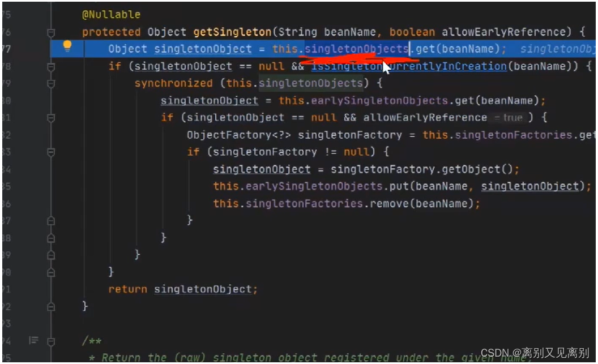
Task: Click the boolean keyword in the signature
Action: point(412,32)
